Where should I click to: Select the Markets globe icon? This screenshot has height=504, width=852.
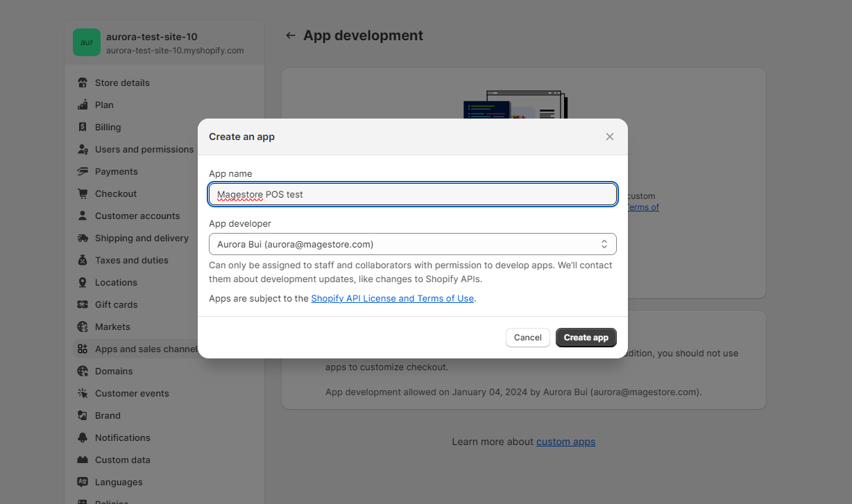point(82,327)
